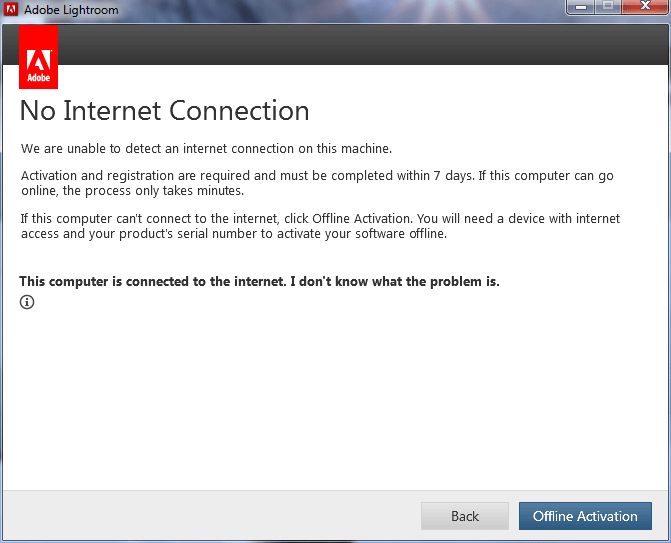Minimize the Adobe Lightroom window
Screen dimensions: 671x543
click(580, 7)
